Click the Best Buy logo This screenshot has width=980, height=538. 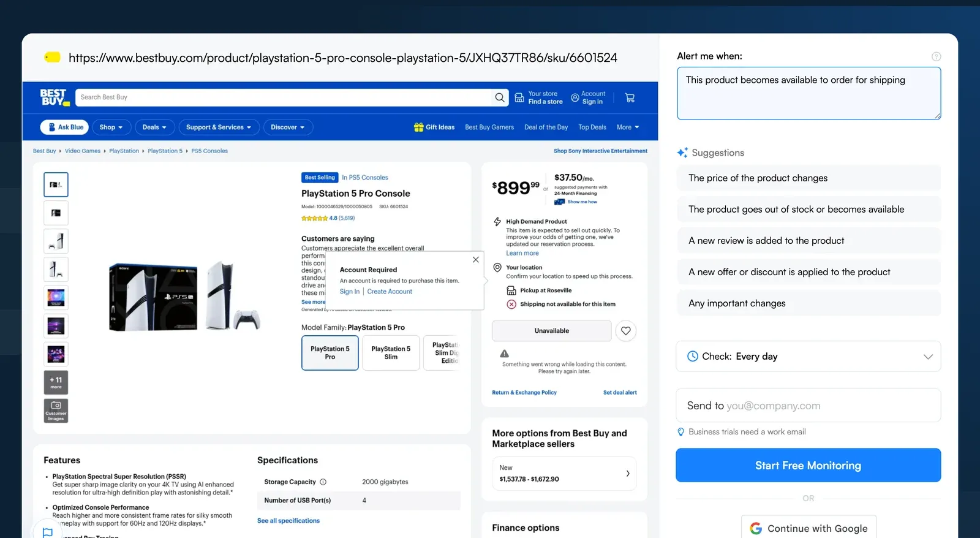(55, 97)
